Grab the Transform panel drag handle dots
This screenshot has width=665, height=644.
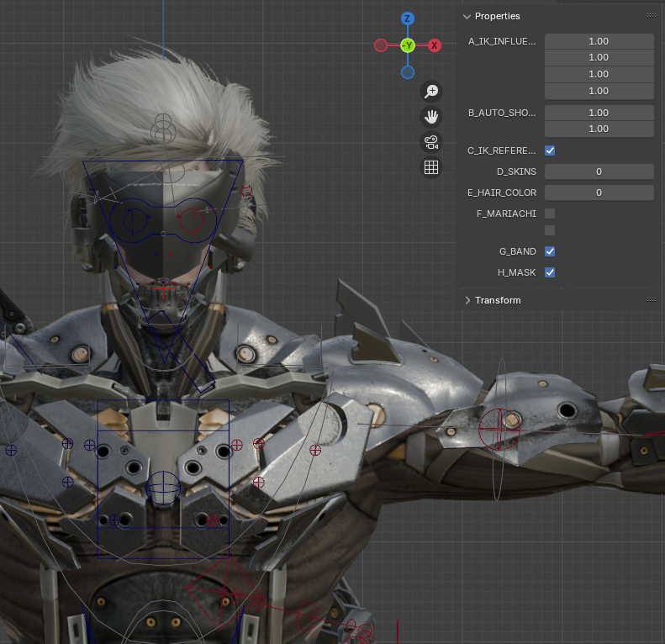pyautogui.click(x=652, y=299)
